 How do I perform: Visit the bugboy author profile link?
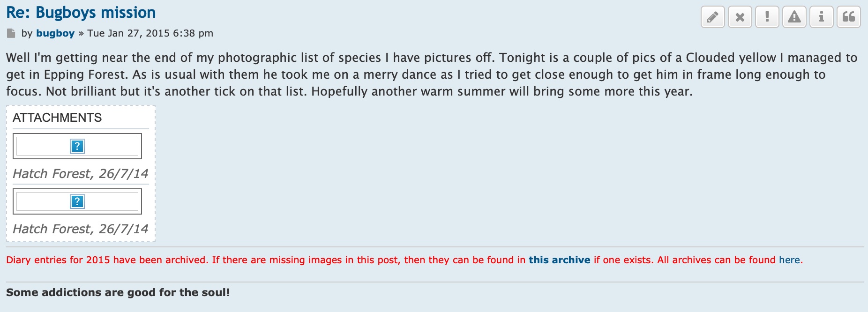pos(55,33)
